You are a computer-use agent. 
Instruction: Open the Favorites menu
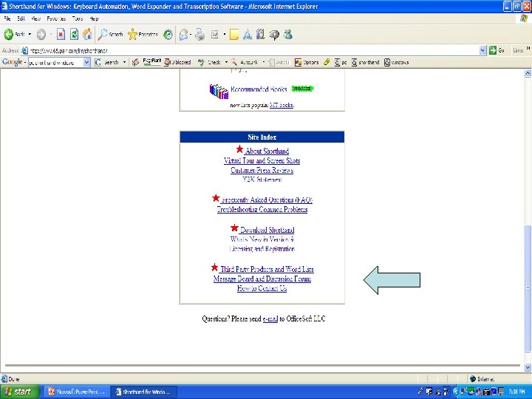click(56, 18)
